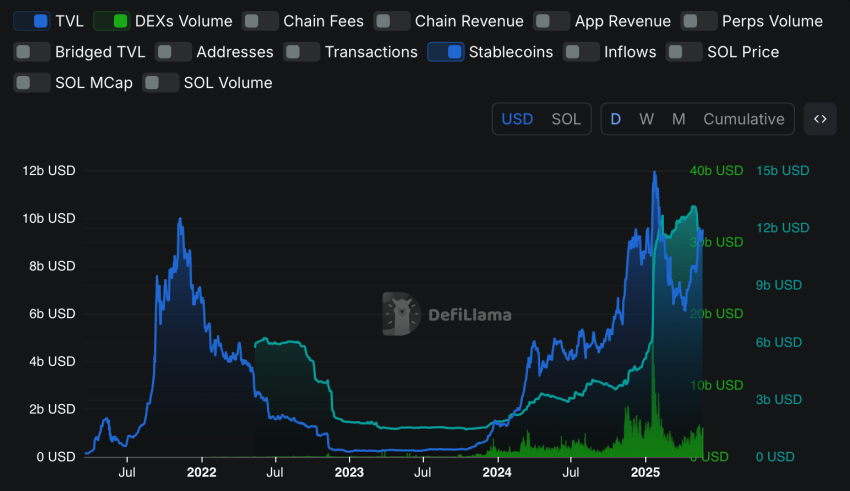Click the DefiLlama watermark logo
Image resolution: width=850 pixels, height=491 pixels.
447,314
